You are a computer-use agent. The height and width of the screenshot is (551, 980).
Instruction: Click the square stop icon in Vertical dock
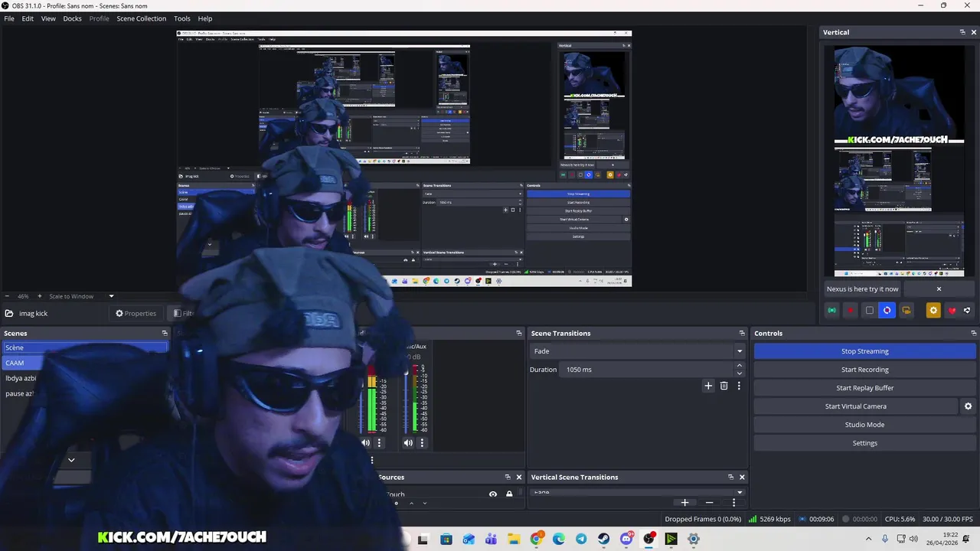(869, 310)
